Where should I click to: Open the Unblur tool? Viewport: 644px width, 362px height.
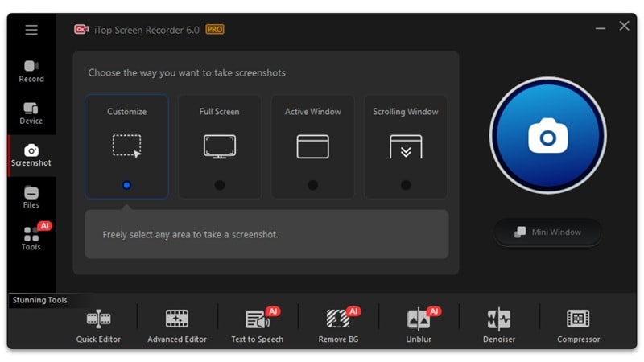click(419, 326)
